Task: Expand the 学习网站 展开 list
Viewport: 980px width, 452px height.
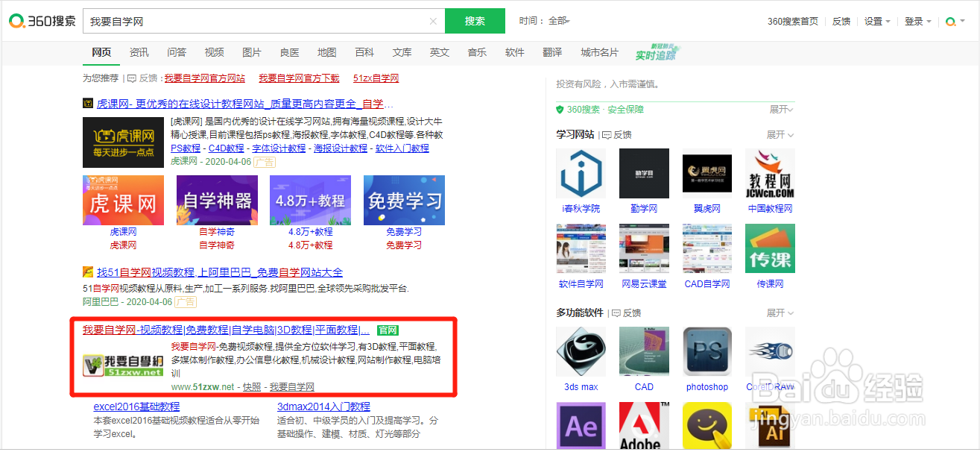Action: coord(780,135)
